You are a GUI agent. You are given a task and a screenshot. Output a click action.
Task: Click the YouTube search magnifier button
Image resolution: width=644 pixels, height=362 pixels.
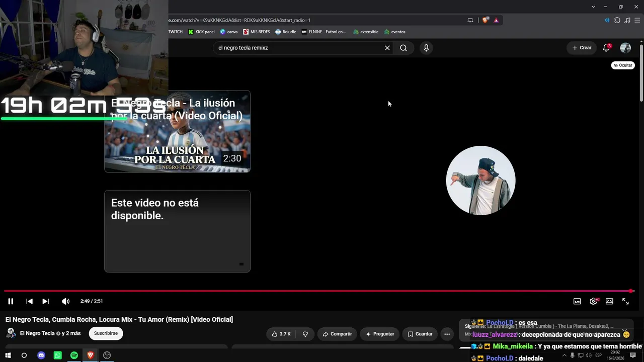(404, 48)
